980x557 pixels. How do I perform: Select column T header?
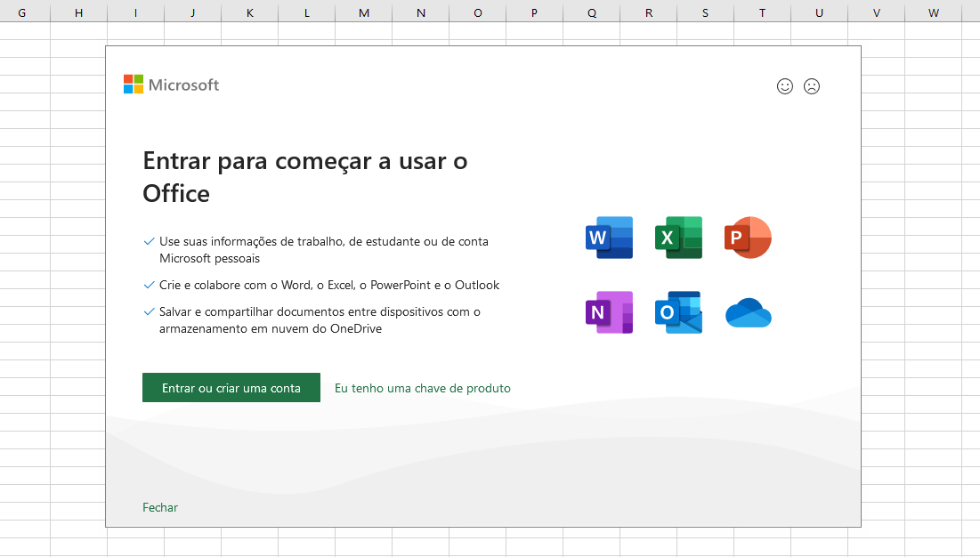click(763, 12)
